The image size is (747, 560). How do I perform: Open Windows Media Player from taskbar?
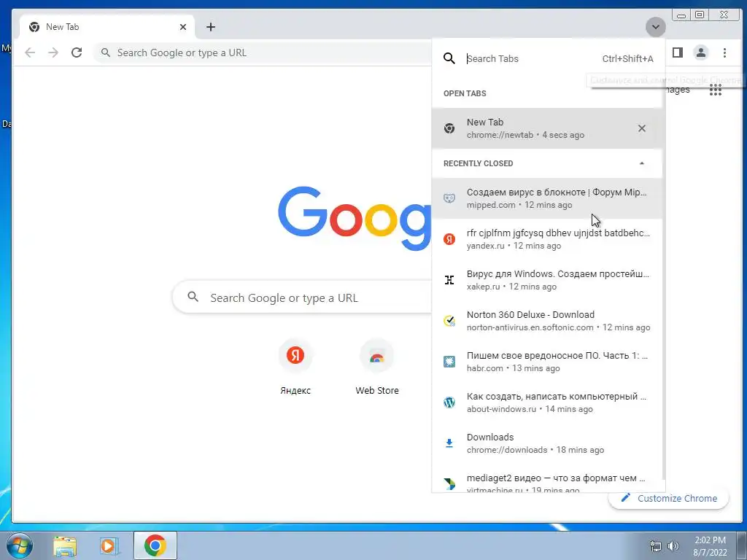click(x=109, y=545)
